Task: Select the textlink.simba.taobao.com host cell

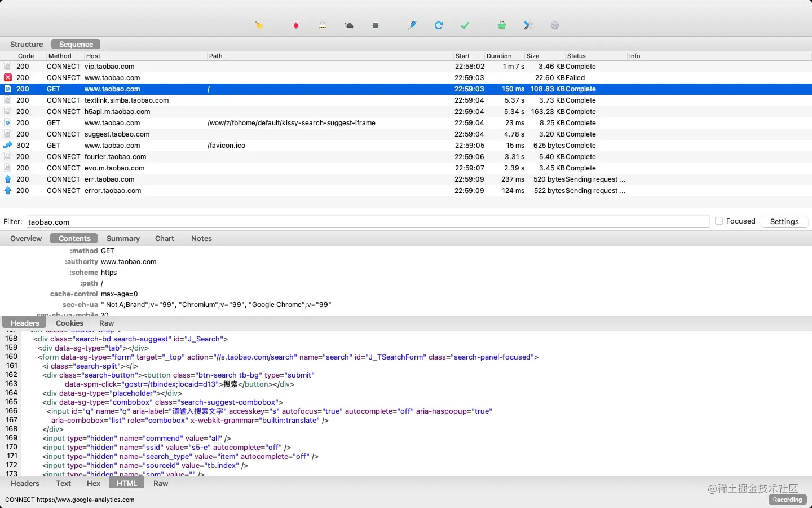Action: click(127, 100)
